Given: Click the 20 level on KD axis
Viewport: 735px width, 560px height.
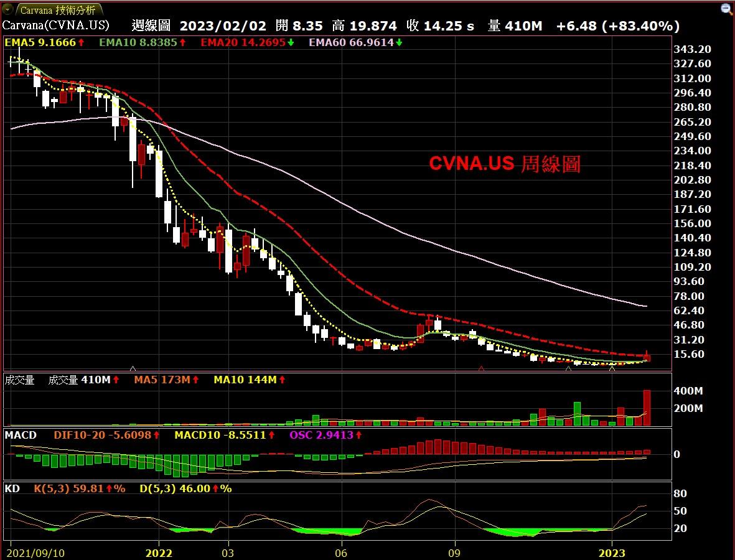Looking at the screenshot, I should click(x=680, y=529).
